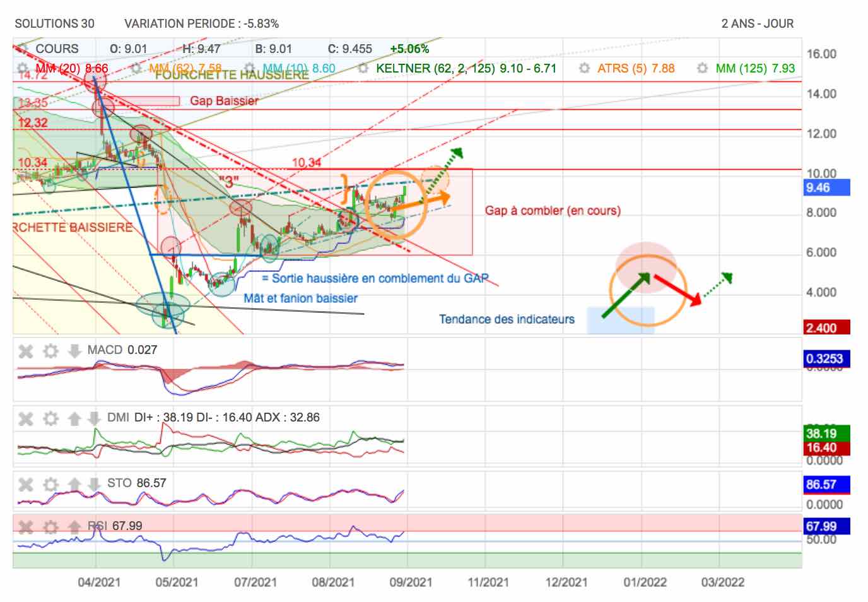
Task: Remove the DMI indicator panel
Action: click(26, 418)
